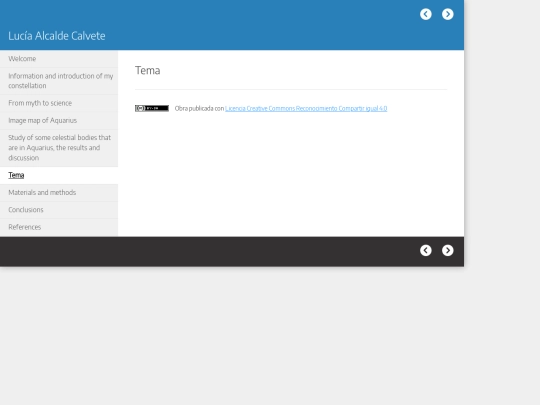540x405 pixels.
Task: Click the Creative Commons license badge
Action: [x=152, y=108]
